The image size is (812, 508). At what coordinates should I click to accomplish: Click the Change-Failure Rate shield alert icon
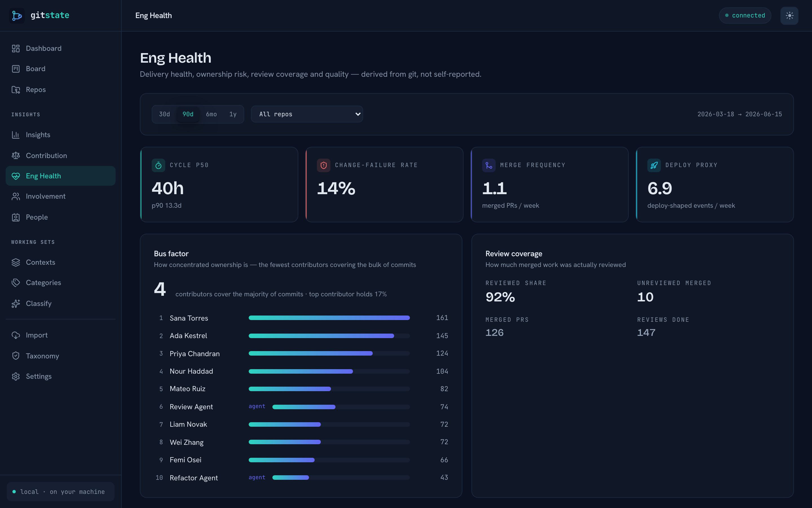tap(323, 165)
